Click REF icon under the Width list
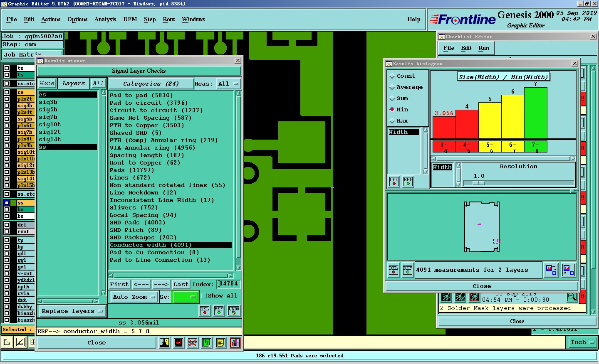Screen dimensions: 599x364 click(x=408, y=182)
